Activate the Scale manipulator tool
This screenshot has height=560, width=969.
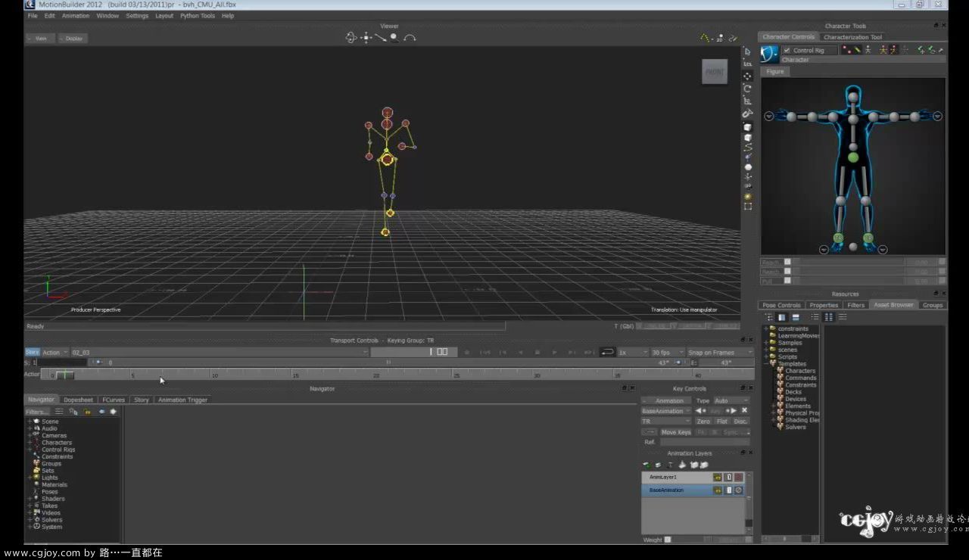[748, 101]
